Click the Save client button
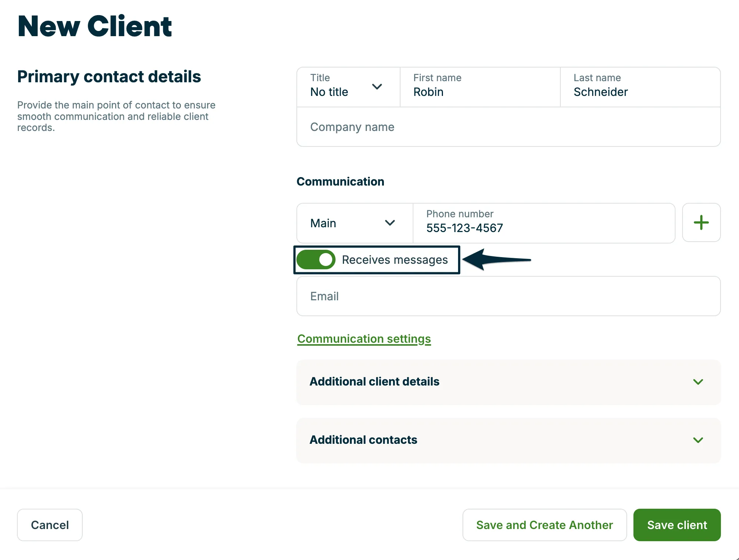The height and width of the screenshot is (560, 739). coord(677,525)
